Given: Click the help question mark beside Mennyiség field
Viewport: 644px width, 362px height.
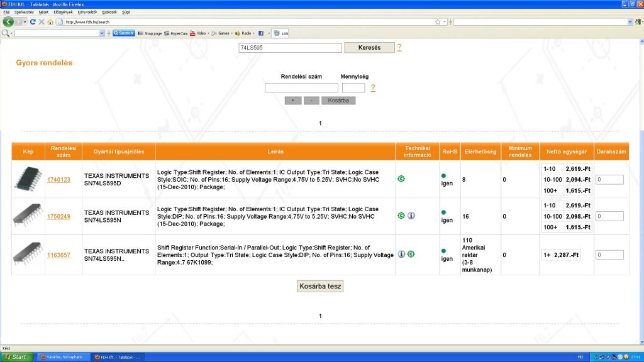Looking at the screenshot, I should 372,88.
